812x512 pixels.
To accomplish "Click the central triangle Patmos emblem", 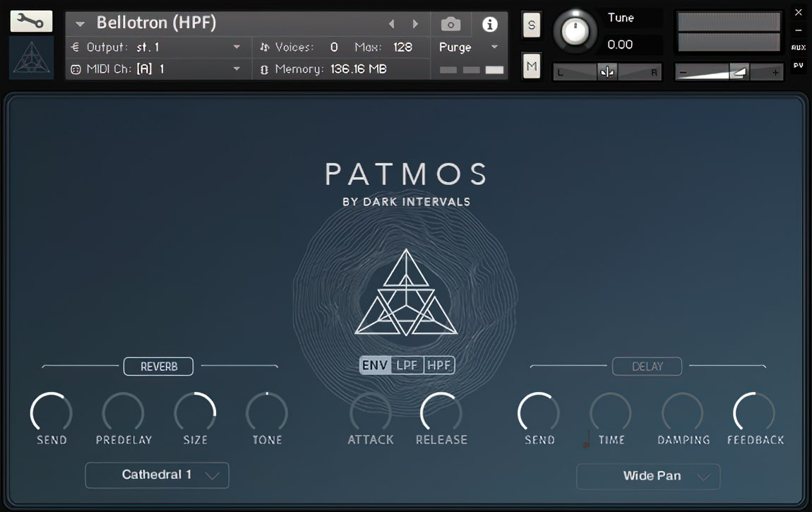I will tap(406, 292).
